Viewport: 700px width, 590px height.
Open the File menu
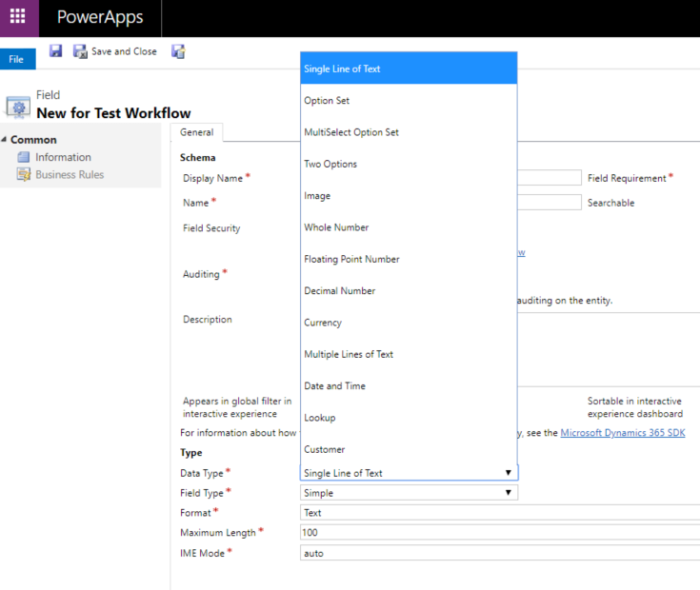coord(17,59)
